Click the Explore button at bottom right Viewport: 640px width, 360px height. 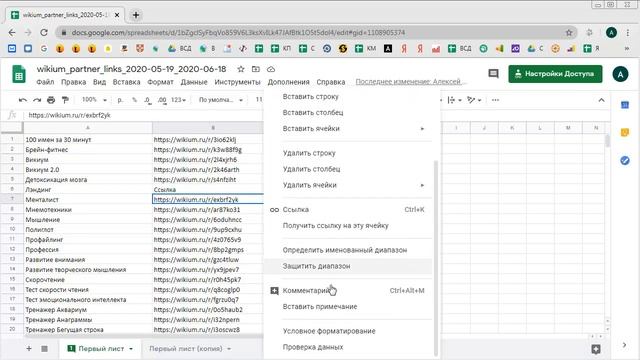coord(596,349)
